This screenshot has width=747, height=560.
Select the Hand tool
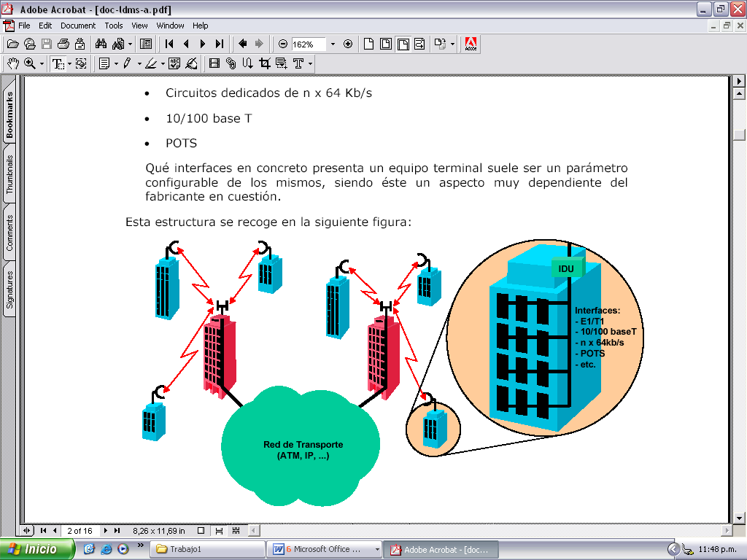(13, 63)
